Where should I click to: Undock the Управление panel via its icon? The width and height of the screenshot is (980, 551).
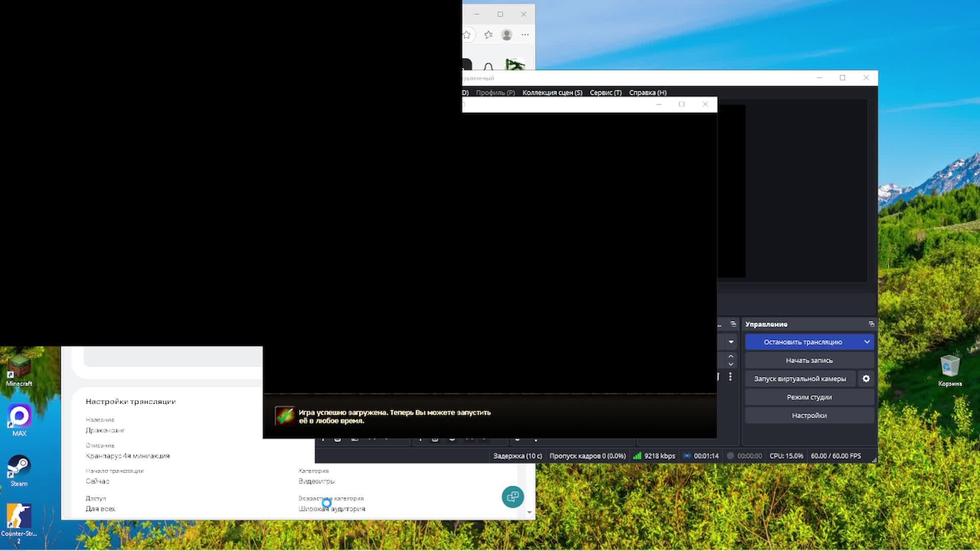click(x=871, y=324)
